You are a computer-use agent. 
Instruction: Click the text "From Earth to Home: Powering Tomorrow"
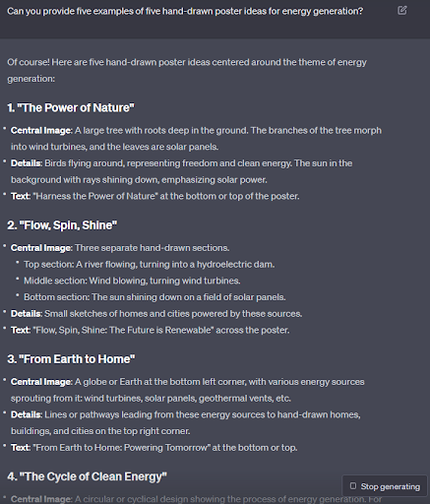[122, 448]
